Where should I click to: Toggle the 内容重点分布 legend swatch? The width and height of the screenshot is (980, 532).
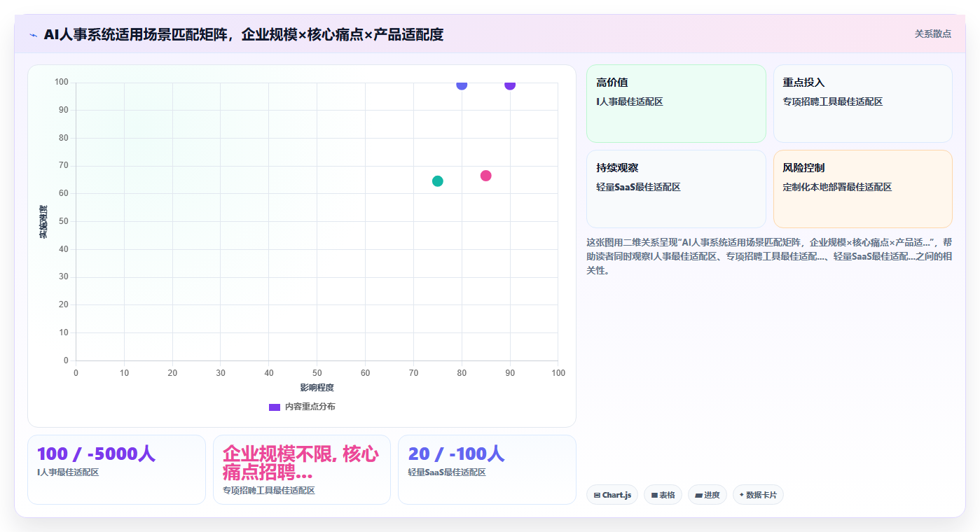[x=275, y=407]
